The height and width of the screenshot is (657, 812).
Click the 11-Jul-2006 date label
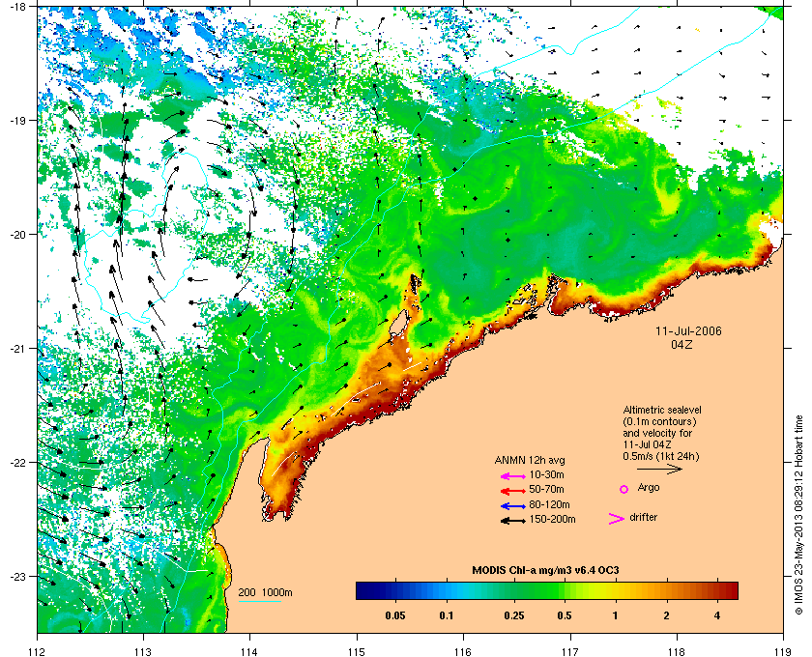(688, 331)
